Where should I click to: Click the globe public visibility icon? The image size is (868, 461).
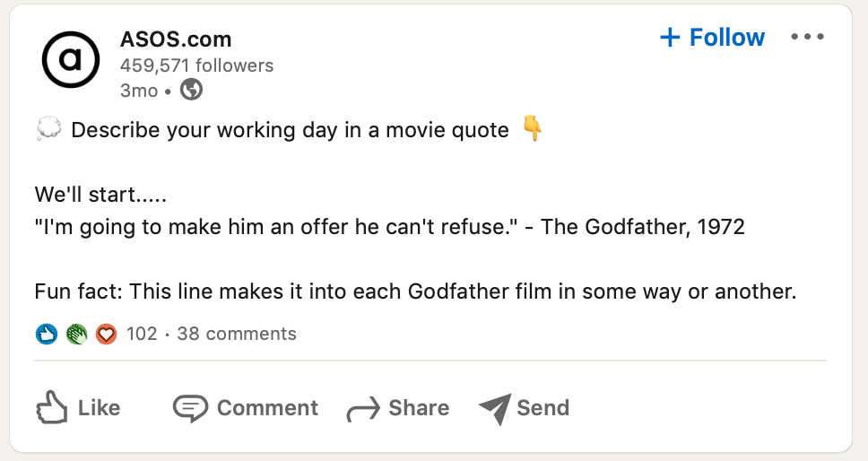coord(192,89)
